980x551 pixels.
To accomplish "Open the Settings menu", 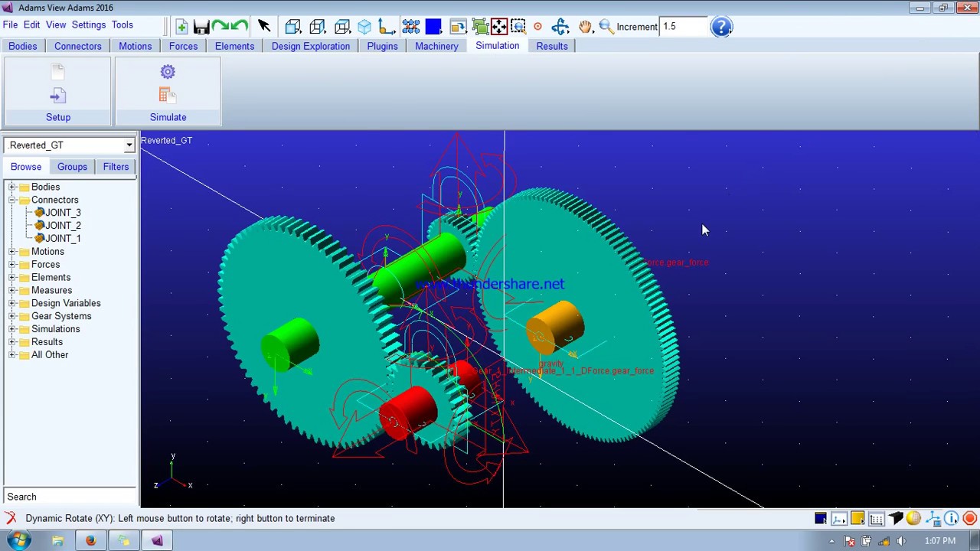I will click(x=89, y=24).
